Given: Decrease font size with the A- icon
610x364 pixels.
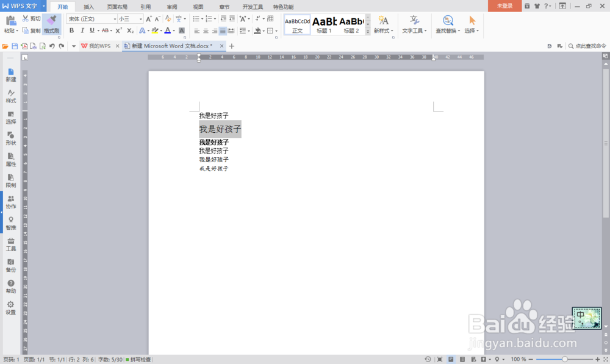Looking at the screenshot, I should point(157,19).
